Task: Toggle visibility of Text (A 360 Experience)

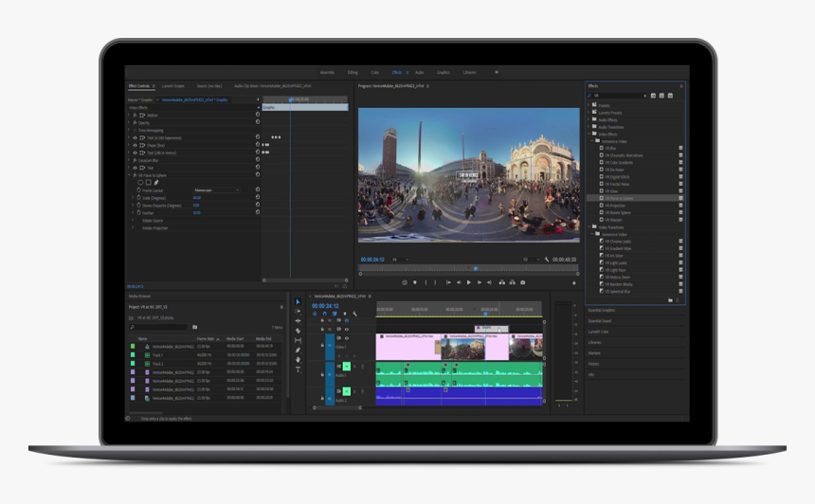Action: [134, 137]
